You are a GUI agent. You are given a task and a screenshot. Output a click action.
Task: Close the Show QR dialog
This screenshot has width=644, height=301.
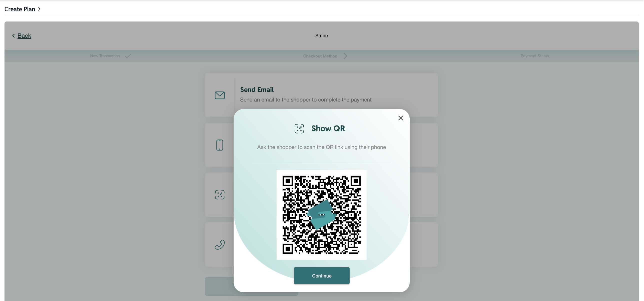pyautogui.click(x=400, y=118)
